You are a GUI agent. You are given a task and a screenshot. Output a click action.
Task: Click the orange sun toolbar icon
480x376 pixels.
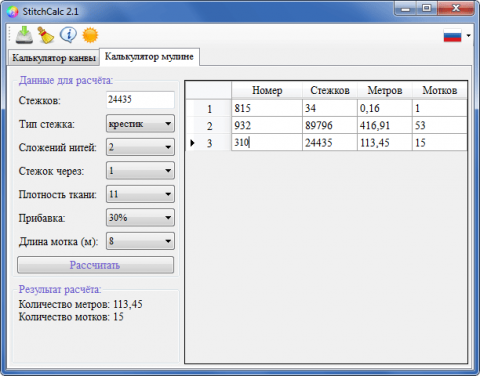90,35
